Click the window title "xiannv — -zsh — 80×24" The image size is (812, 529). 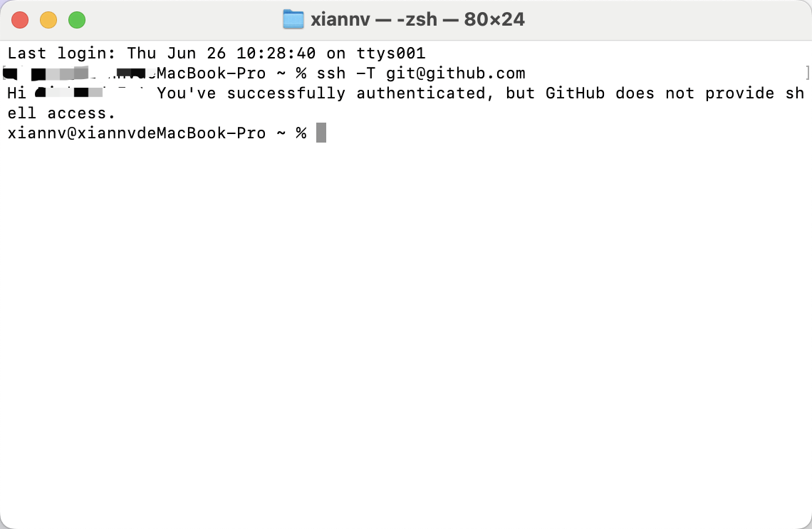[417, 19]
